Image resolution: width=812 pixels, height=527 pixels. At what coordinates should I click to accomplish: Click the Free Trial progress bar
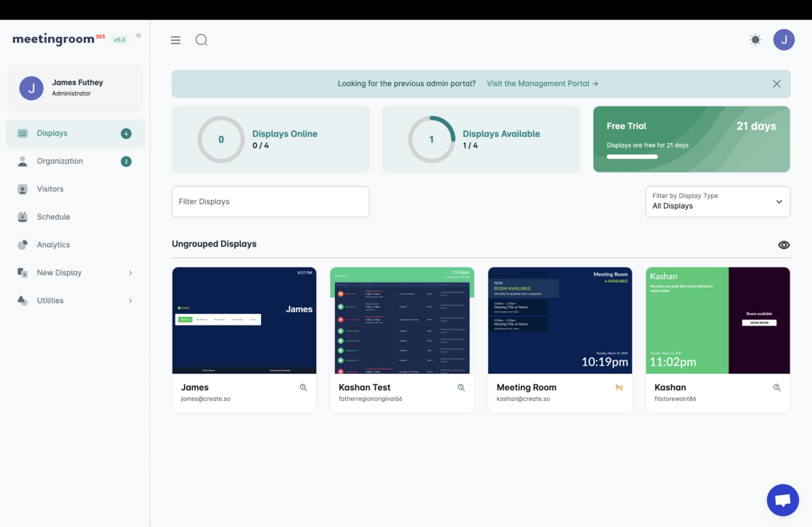click(632, 157)
